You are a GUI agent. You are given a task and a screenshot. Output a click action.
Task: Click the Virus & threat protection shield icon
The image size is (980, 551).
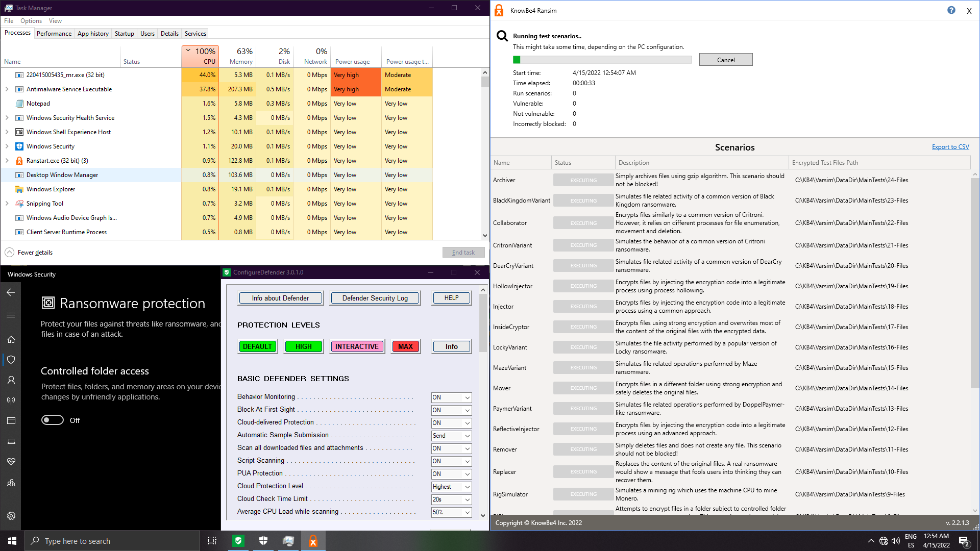(11, 360)
